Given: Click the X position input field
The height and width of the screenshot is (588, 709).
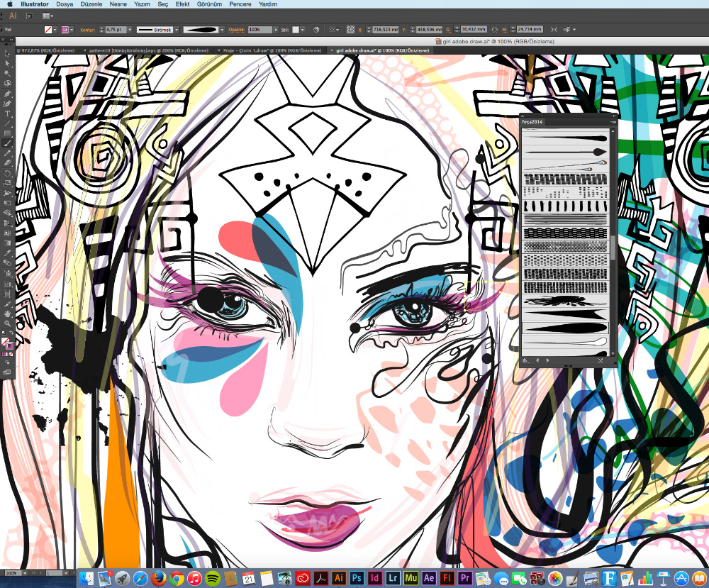Looking at the screenshot, I should pyautogui.click(x=385, y=30).
